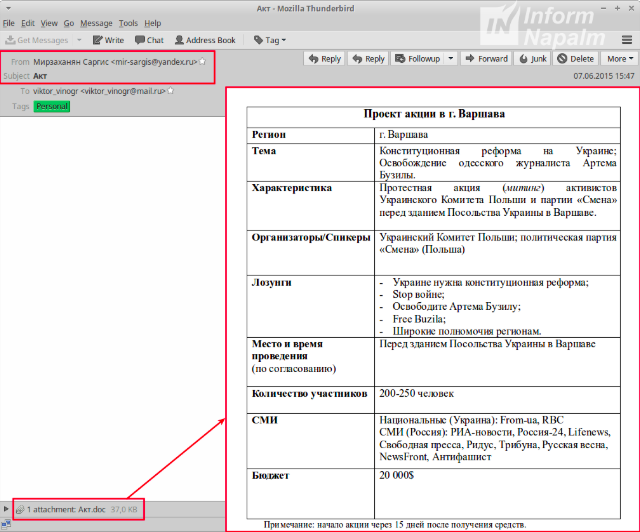The width and height of the screenshot is (640, 532).
Task: Click the message date 07.06.2015 15:47
Action: tap(604, 76)
